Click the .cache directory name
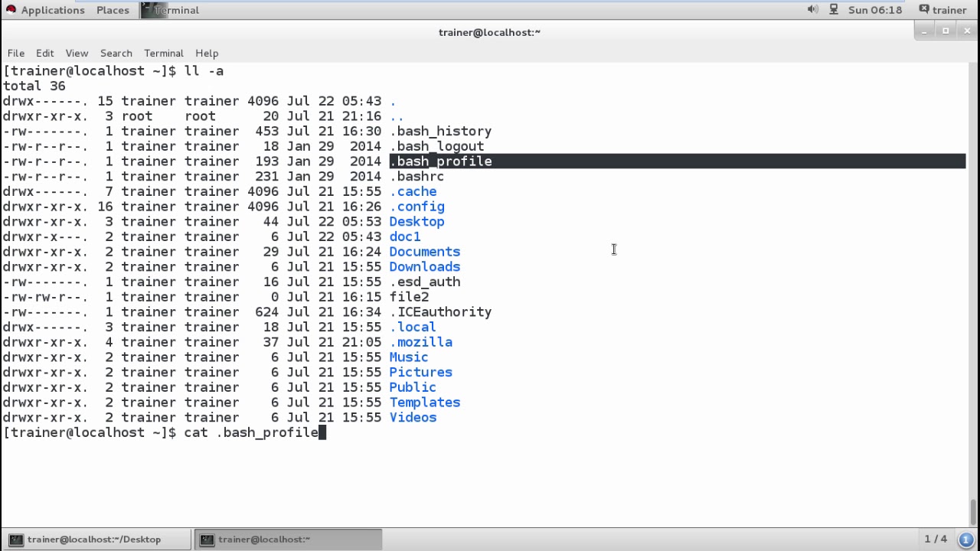 tap(413, 191)
